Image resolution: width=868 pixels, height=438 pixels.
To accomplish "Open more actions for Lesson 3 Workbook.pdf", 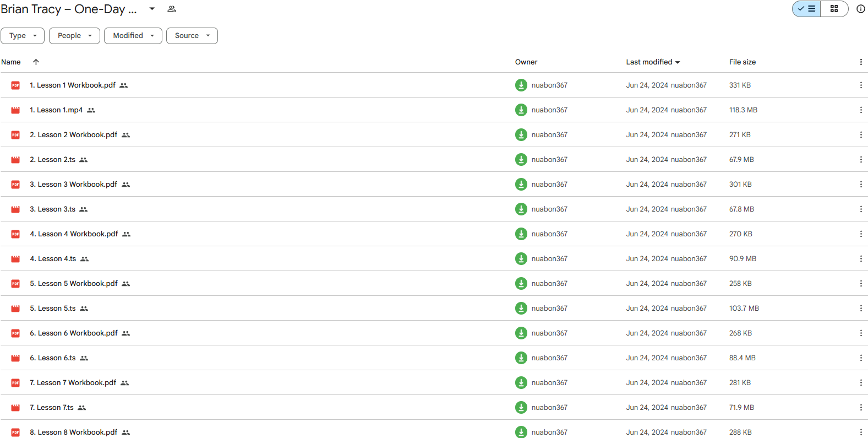I will tap(861, 185).
